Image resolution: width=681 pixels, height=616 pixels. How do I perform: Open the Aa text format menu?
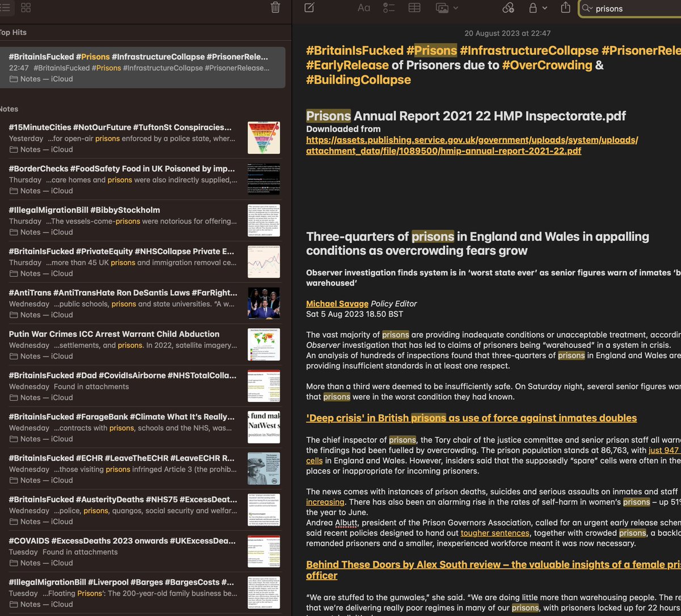pos(364,8)
